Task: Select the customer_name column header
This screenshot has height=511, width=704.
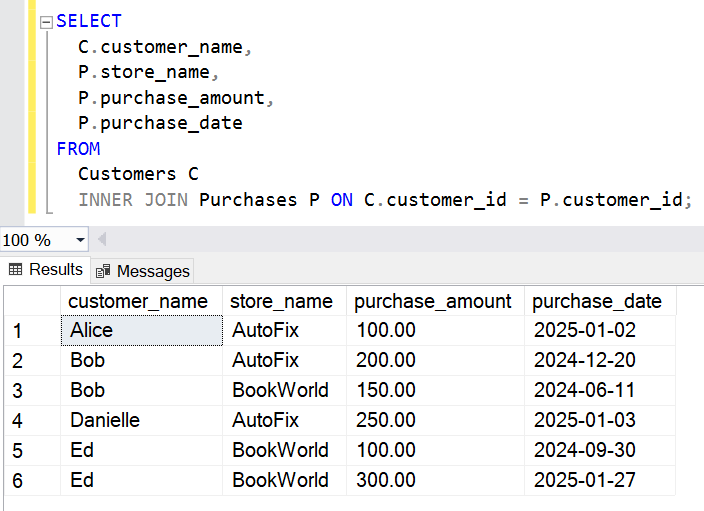Action: pyautogui.click(x=137, y=301)
